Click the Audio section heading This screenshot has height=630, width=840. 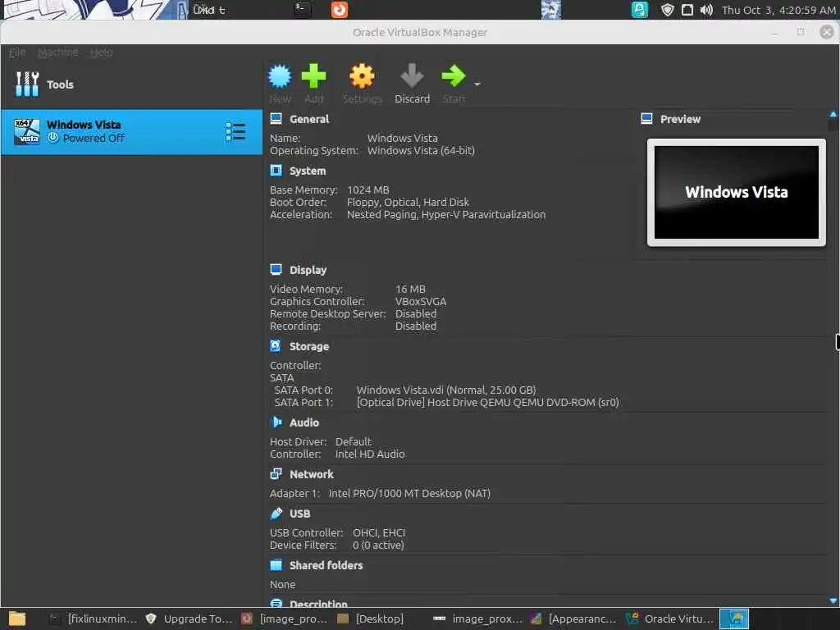304,422
